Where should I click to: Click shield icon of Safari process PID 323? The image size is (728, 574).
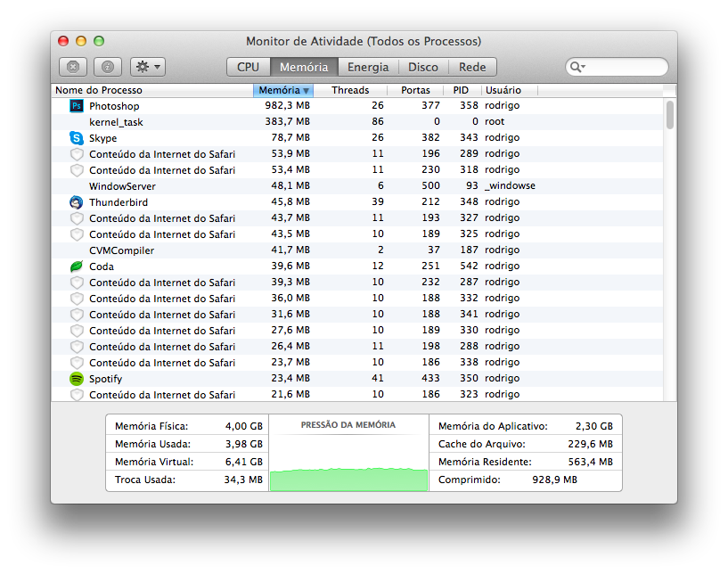coord(77,394)
